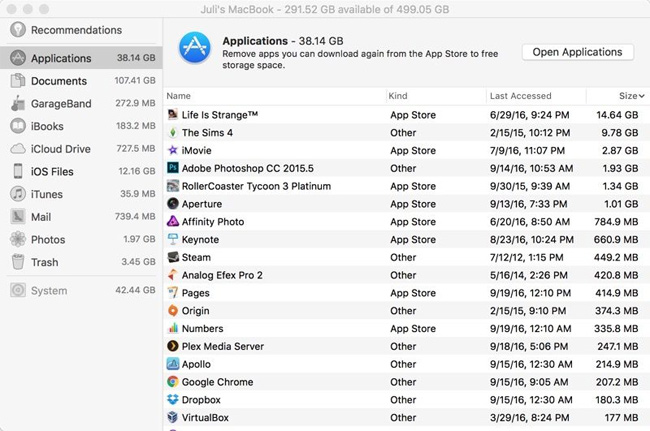Toggle sort order via Size column arrow
This screenshot has width=650, height=431.
click(641, 96)
